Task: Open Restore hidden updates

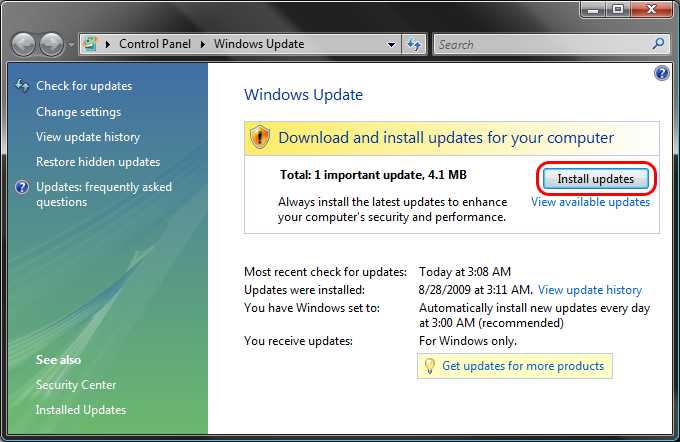Action: click(x=98, y=162)
